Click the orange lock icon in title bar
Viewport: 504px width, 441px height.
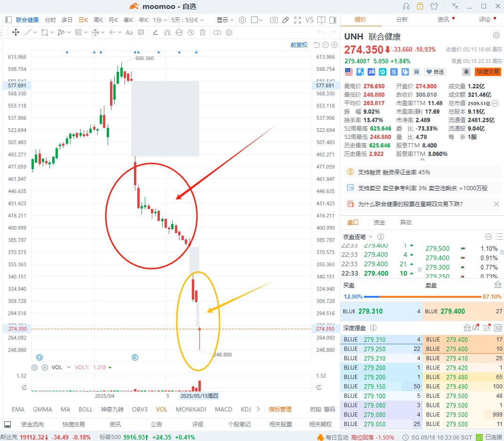[x=420, y=6]
